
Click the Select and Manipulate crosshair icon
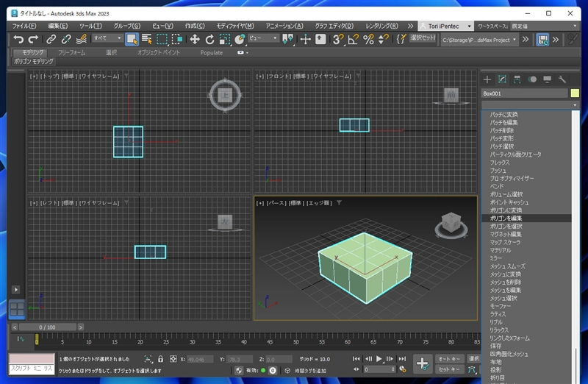click(x=305, y=39)
